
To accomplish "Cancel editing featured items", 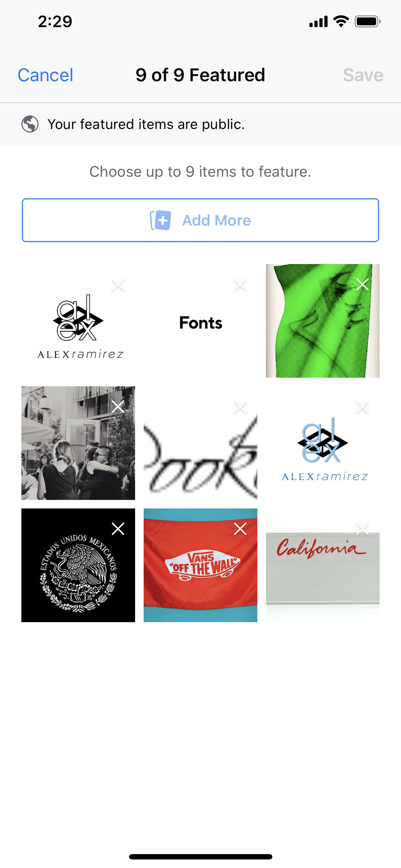I will point(45,75).
